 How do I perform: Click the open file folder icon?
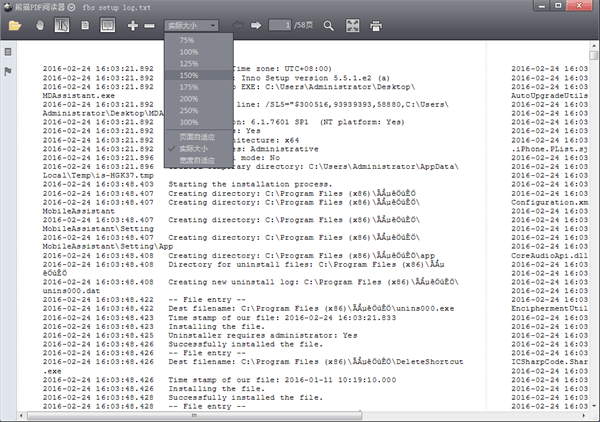[15, 24]
